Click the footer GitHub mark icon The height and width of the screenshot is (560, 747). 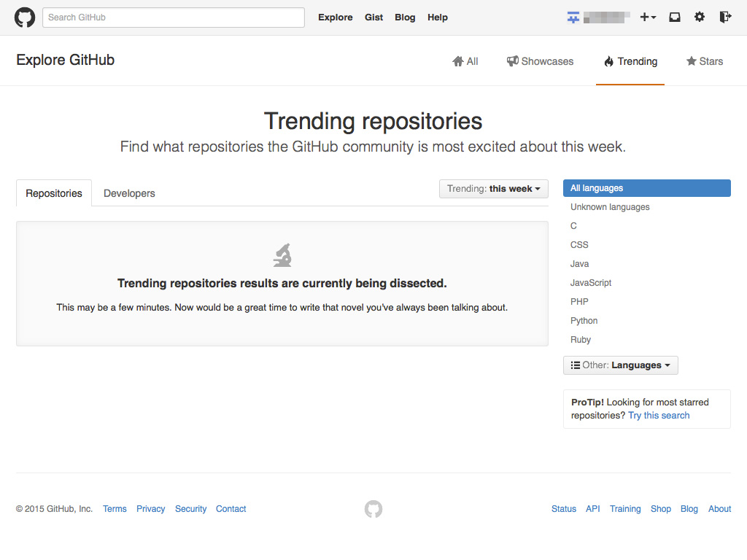point(373,509)
